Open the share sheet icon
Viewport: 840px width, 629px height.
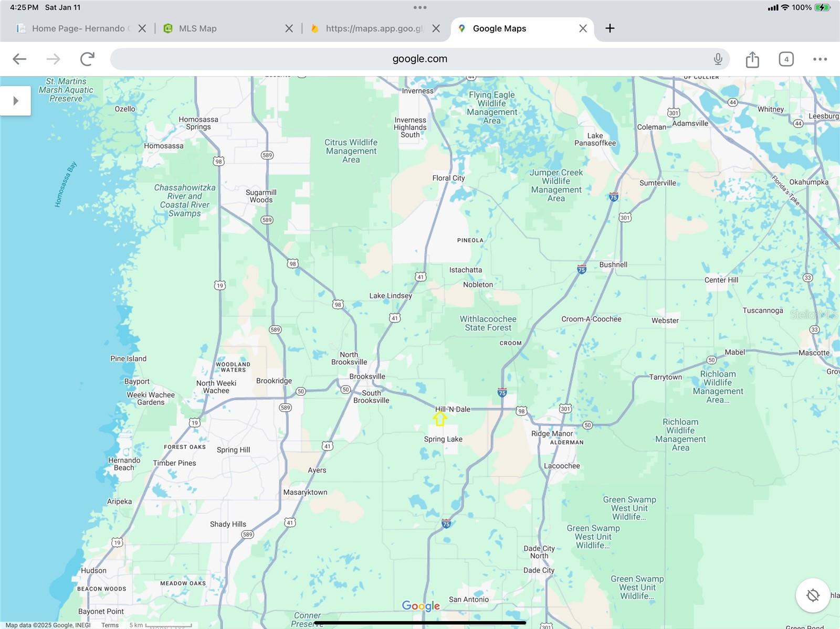752,59
